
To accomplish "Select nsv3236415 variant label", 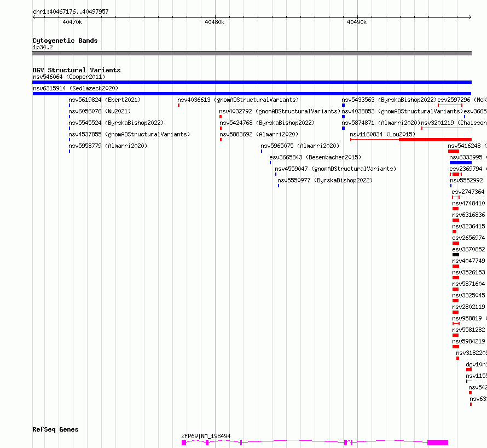I will click(x=469, y=226).
